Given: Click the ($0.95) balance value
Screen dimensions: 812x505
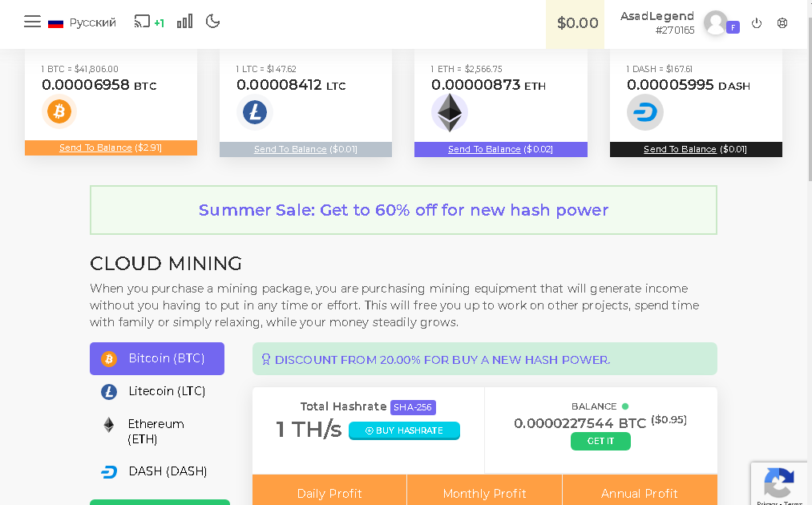Looking at the screenshot, I should [x=669, y=419].
